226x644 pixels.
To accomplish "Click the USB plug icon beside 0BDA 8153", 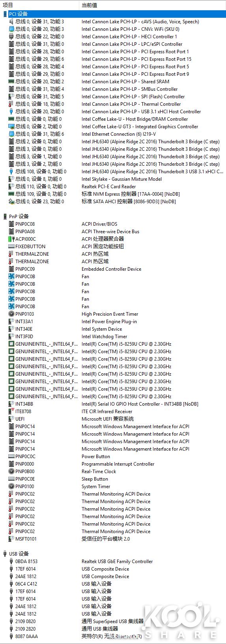I will click(x=11, y=561).
